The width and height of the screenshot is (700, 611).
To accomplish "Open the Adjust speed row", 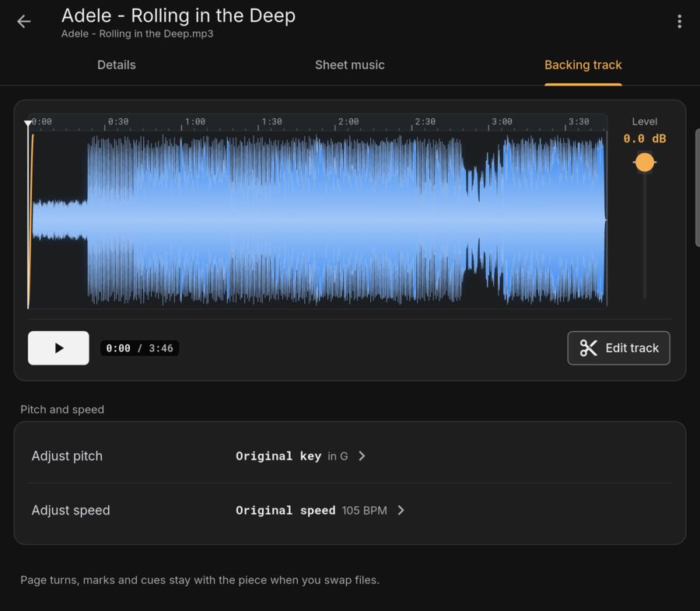I will [x=349, y=510].
